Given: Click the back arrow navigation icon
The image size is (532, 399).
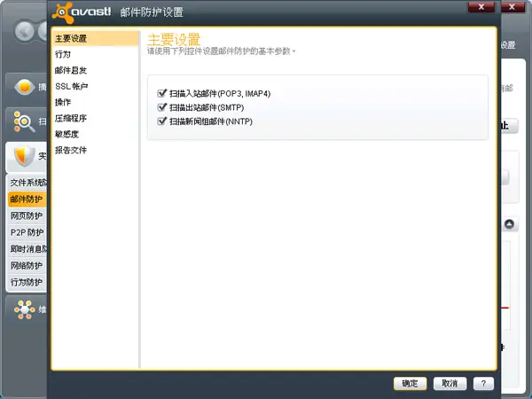Looking at the screenshot, I should 24,32.
